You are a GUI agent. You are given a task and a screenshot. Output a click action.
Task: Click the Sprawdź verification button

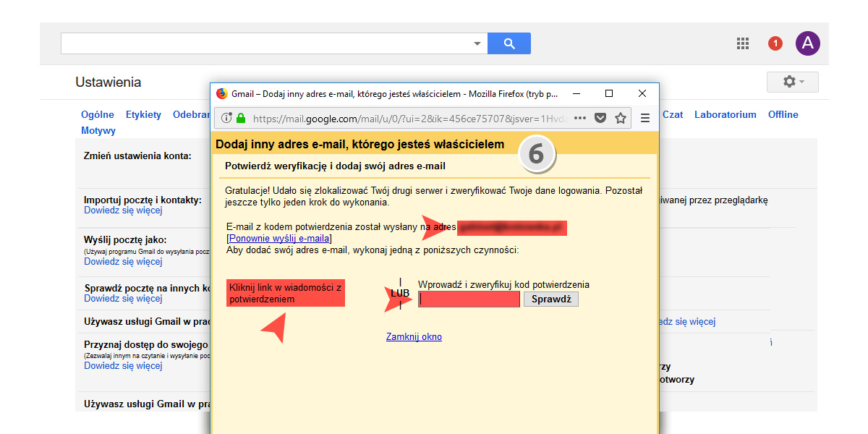point(551,299)
